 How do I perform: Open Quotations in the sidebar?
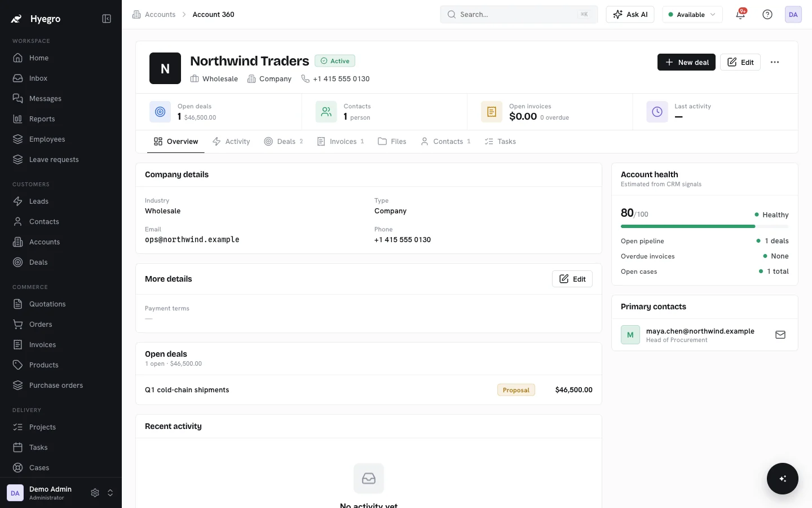pos(61,304)
